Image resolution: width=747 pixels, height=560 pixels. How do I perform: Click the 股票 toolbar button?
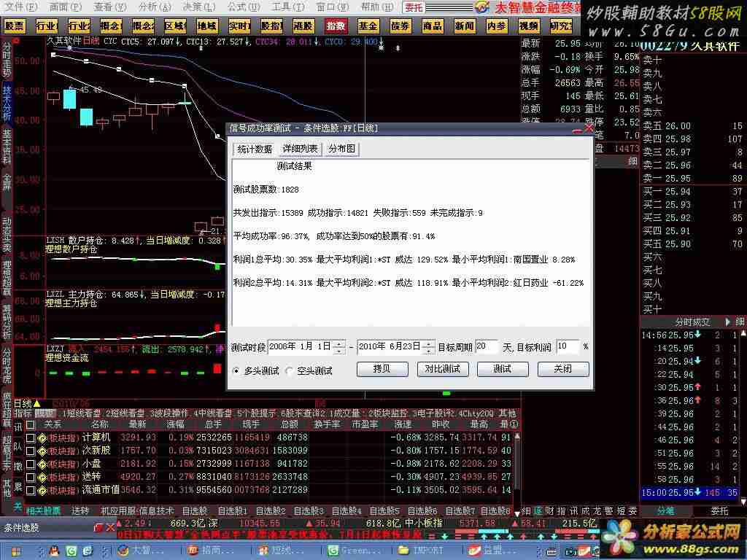click(x=15, y=26)
